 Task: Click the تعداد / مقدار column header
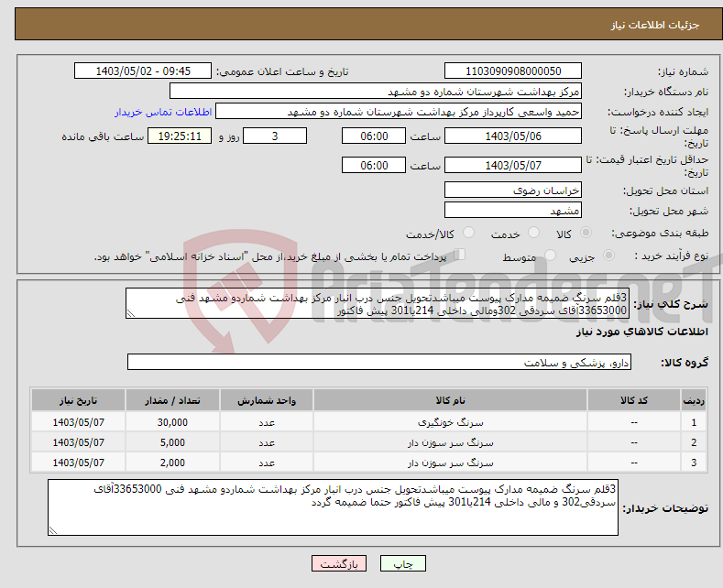[x=172, y=400]
